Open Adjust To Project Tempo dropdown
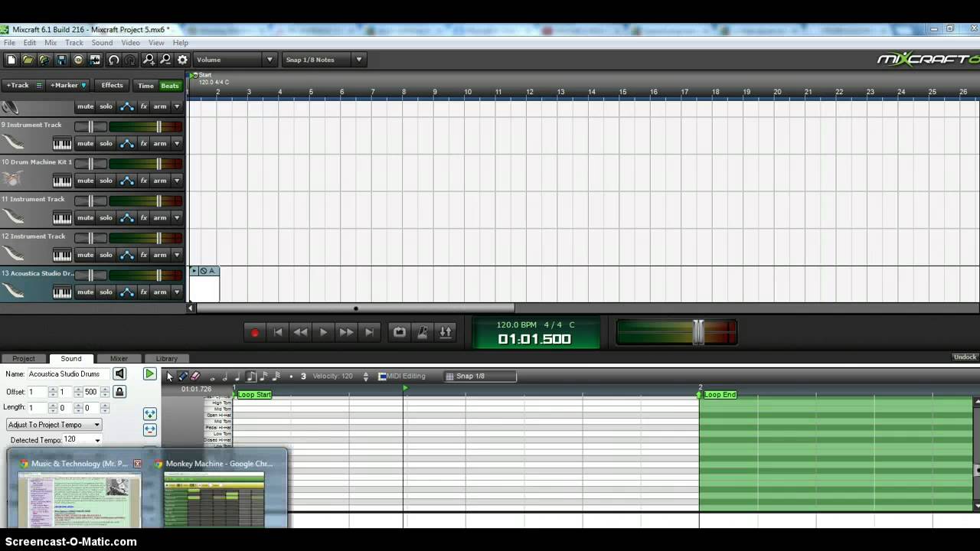The width and height of the screenshot is (980, 551). click(54, 425)
